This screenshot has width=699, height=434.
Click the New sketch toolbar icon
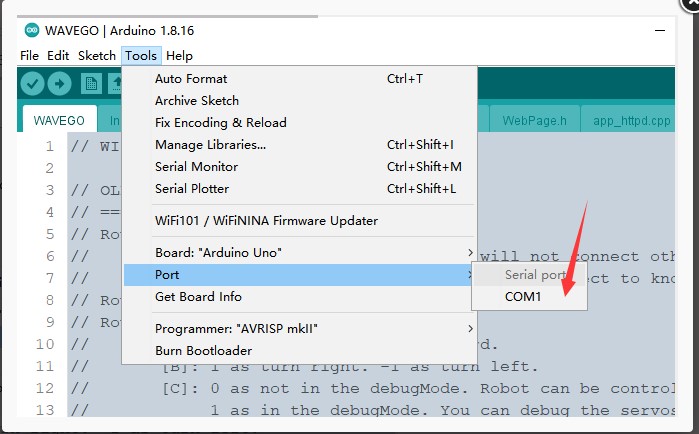(91, 83)
